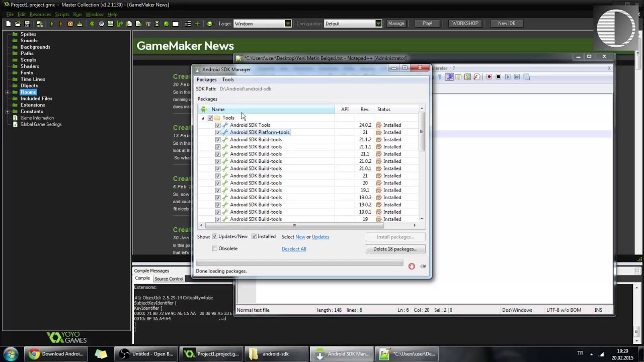Open an existing project from GameMaker toolbar
Viewport: 644px width, 362px height.
[x=18, y=24]
